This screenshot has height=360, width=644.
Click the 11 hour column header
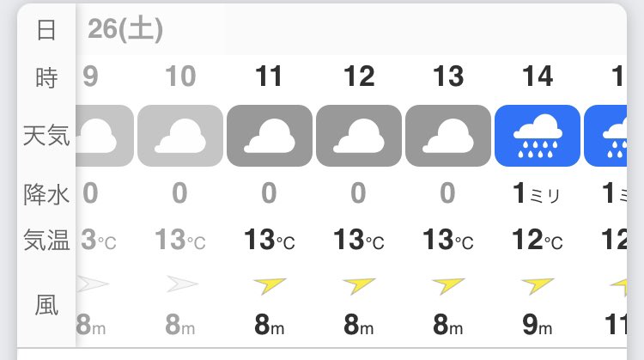(269, 76)
